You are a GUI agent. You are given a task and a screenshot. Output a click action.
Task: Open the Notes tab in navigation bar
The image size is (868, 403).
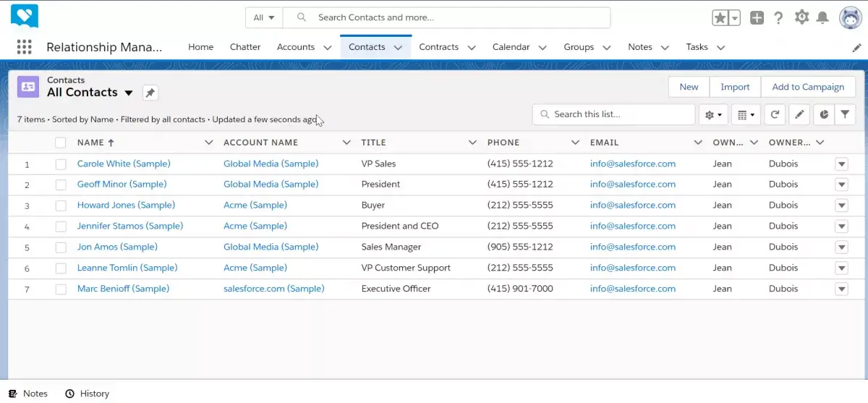pyautogui.click(x=640, y=47)
